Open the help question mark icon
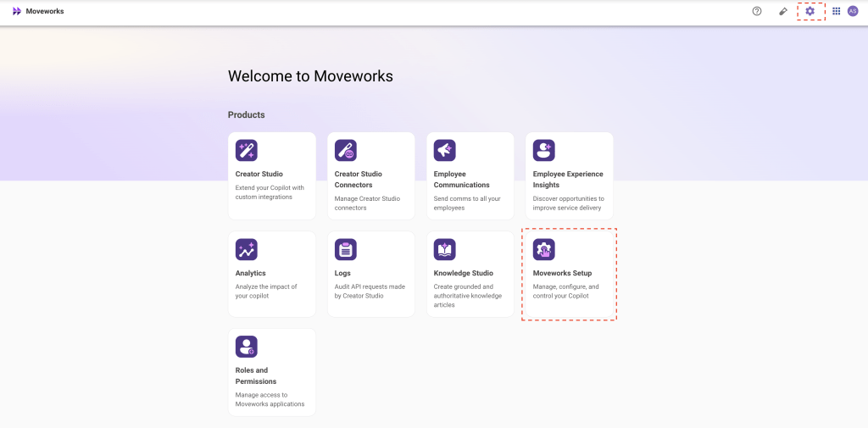Screen dimensions: 868x428 pos(757,11)
